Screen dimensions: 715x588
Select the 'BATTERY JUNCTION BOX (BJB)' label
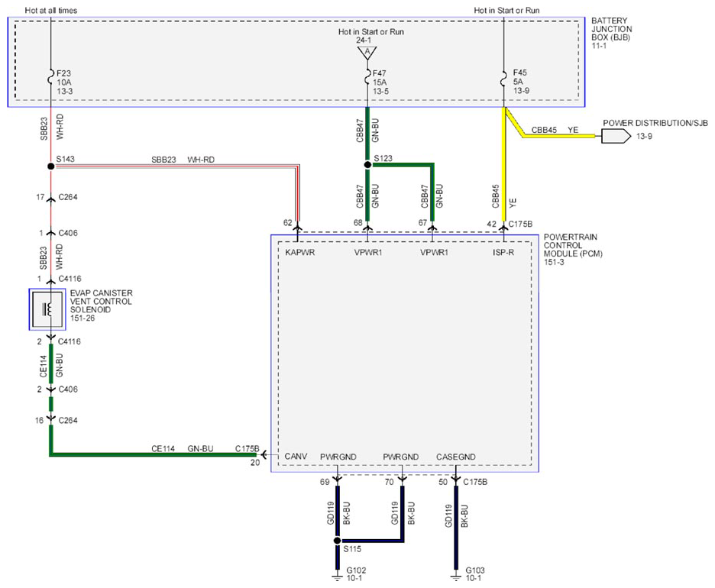(x=611, y=29)
